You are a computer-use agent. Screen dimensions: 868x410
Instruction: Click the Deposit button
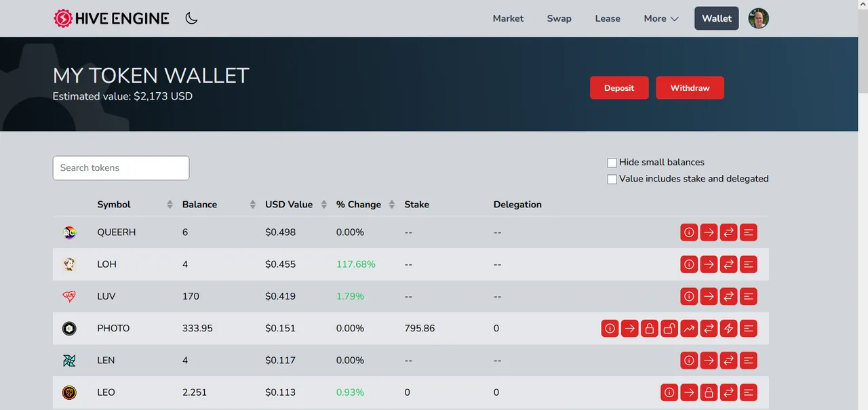619,88
